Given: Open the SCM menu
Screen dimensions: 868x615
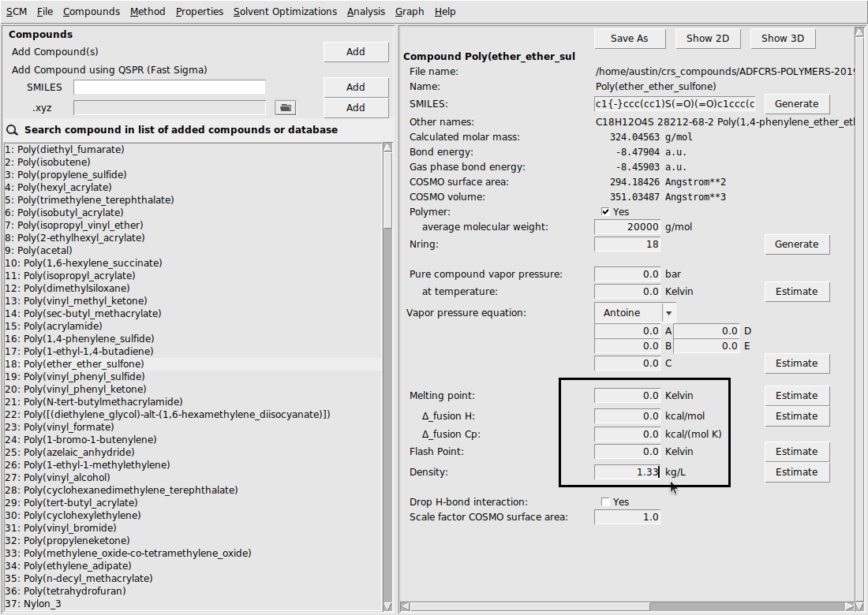Looking at the screenshot, I should pyautogui.click(x=17, y=12).
